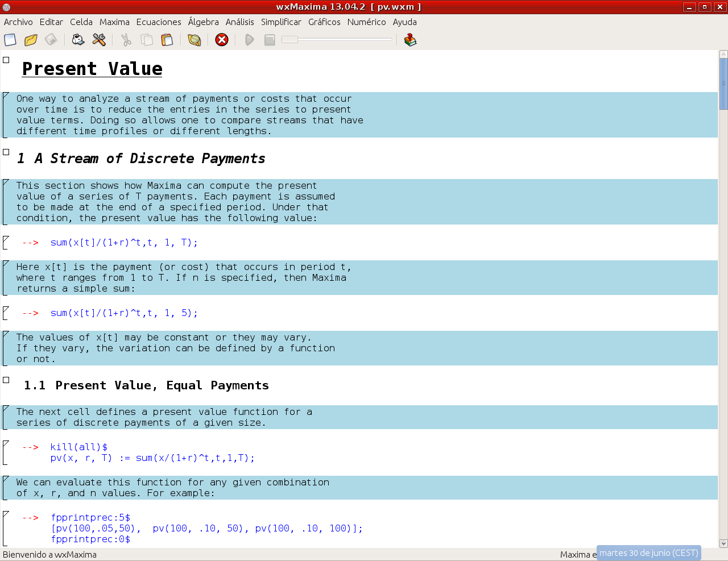This screenshot has height=561, width=728.
Task: Click the red Interrupt calculation icon
Action: [x=222, y=40]
